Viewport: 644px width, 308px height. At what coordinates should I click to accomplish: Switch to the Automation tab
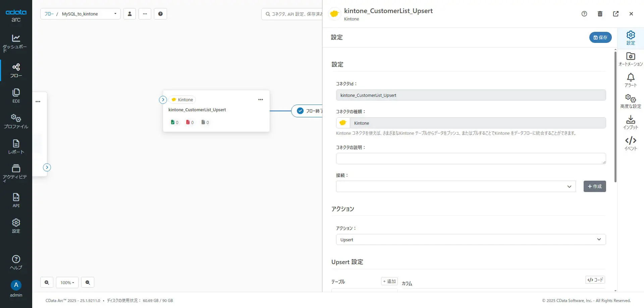[x=631, y=59]
